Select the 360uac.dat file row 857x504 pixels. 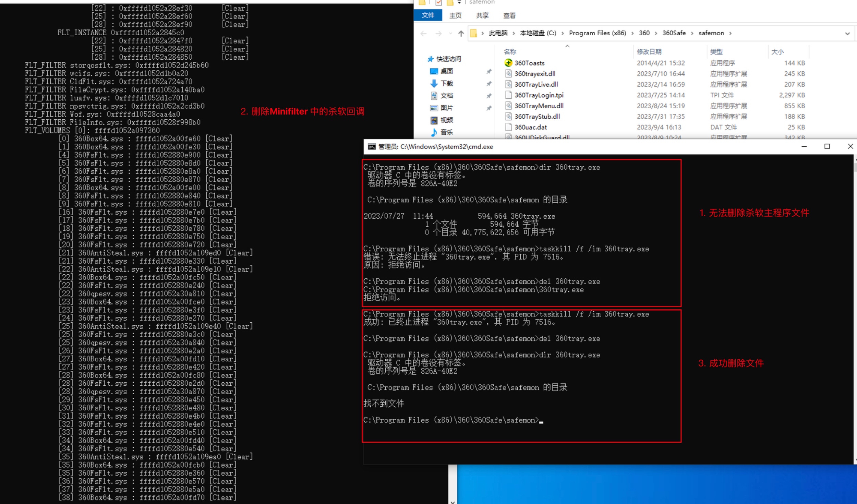pyautogui.click(x=530, y=127)
